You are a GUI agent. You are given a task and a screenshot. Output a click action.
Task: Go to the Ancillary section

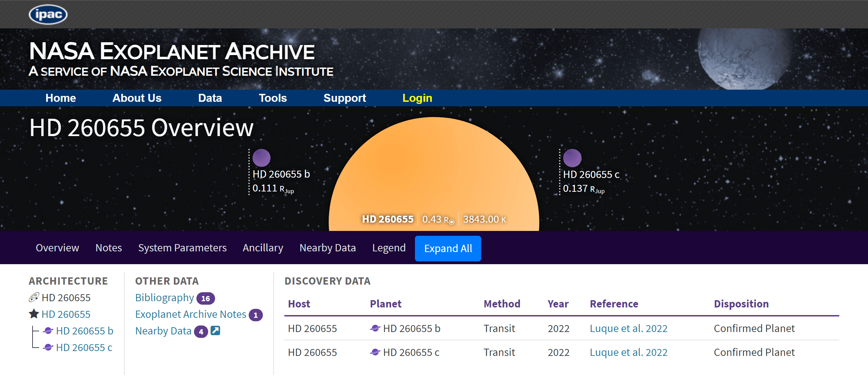click(263, 248)
